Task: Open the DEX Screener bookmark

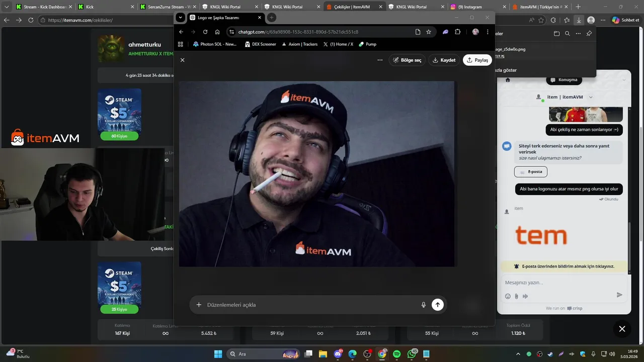Action: click(260, 44)
